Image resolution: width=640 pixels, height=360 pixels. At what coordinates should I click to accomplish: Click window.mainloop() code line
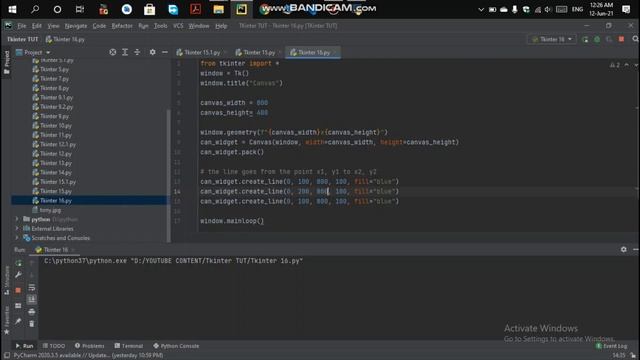point(232,221)
